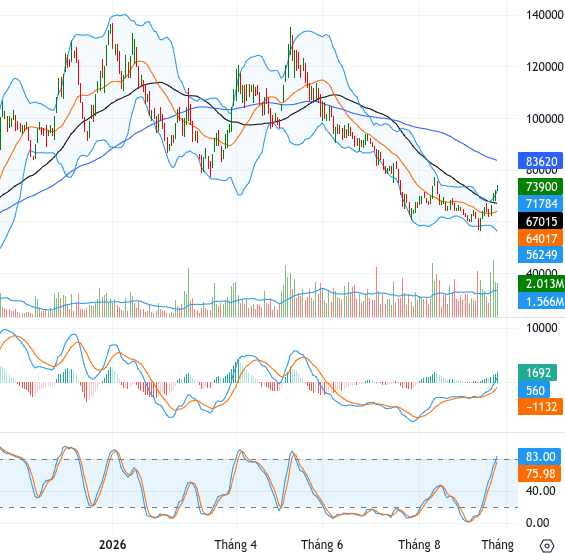Select the black 67015 moving average label

540,221
